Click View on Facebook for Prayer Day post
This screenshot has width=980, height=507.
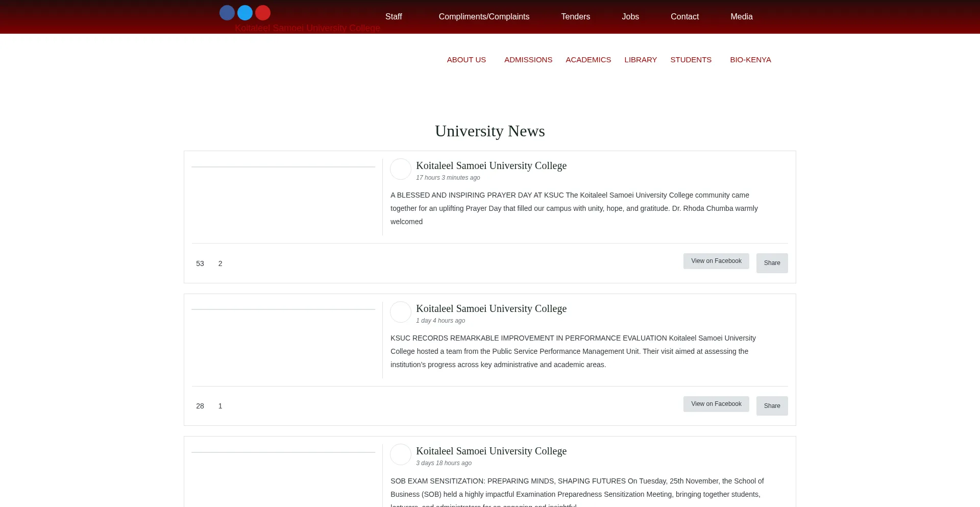[x=716, y=261]
